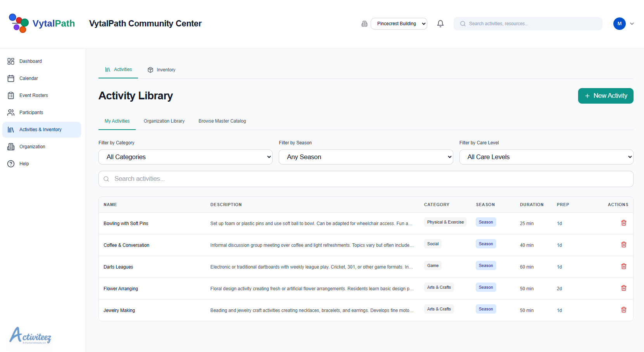Open the Browse Master Catalog tab
Viewport: 644px width, 352px height.
click(x=222, y=121)
